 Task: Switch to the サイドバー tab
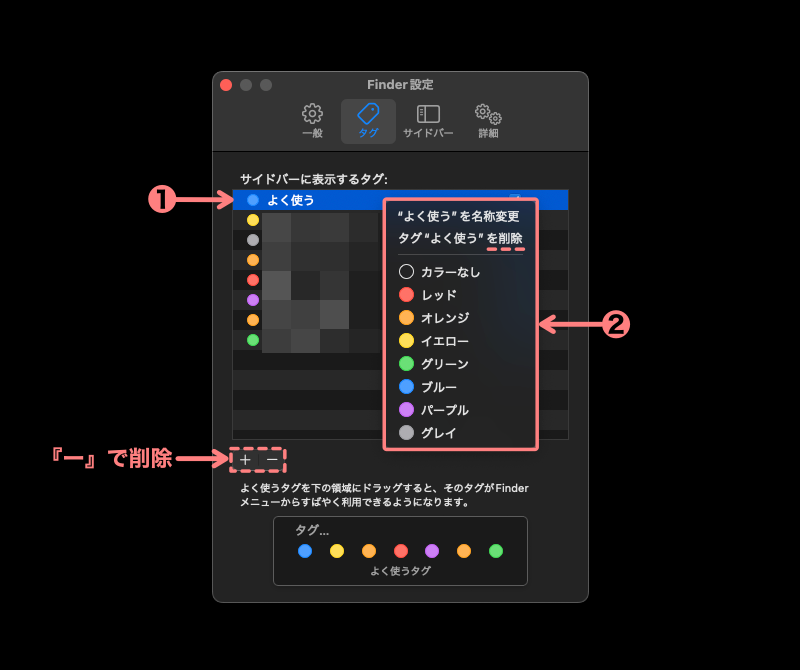428,121
